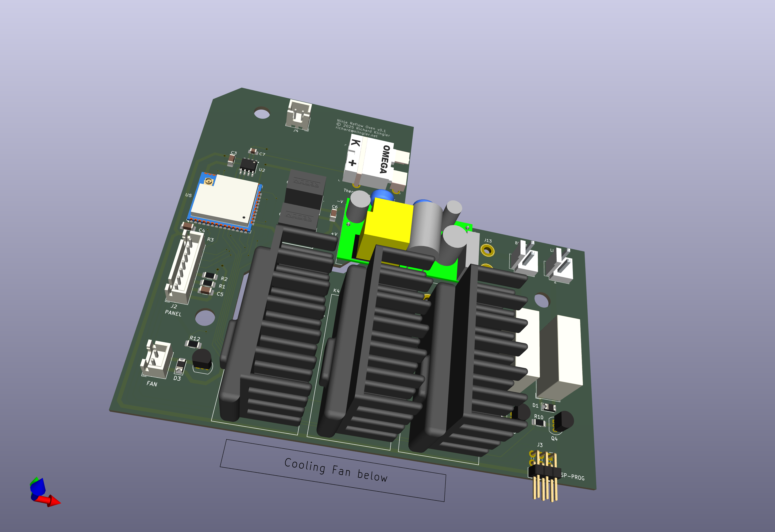Click the 'Ninja Reflow Oven v0.1' silkscreen text
Viewport: 775px width, 532px height.
[361, 126]
